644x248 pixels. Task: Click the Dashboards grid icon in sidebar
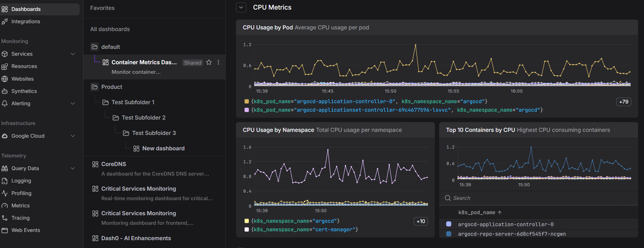(x=5, y=9)
